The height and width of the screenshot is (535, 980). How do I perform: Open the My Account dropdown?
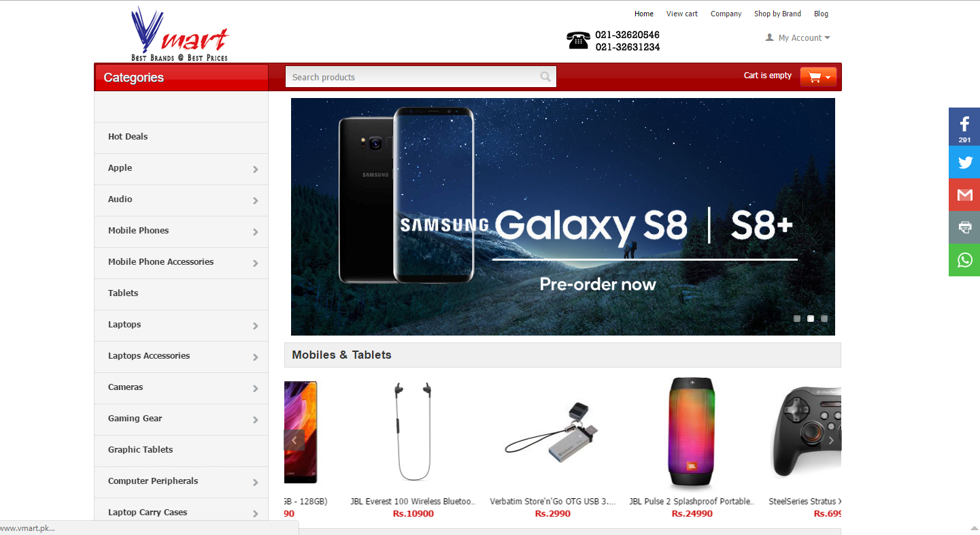coord(798,38)
